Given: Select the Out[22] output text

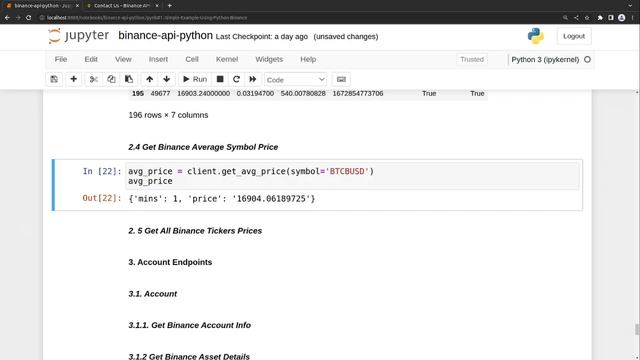Looking at the screenshot, I should click(x=222, y=199).
